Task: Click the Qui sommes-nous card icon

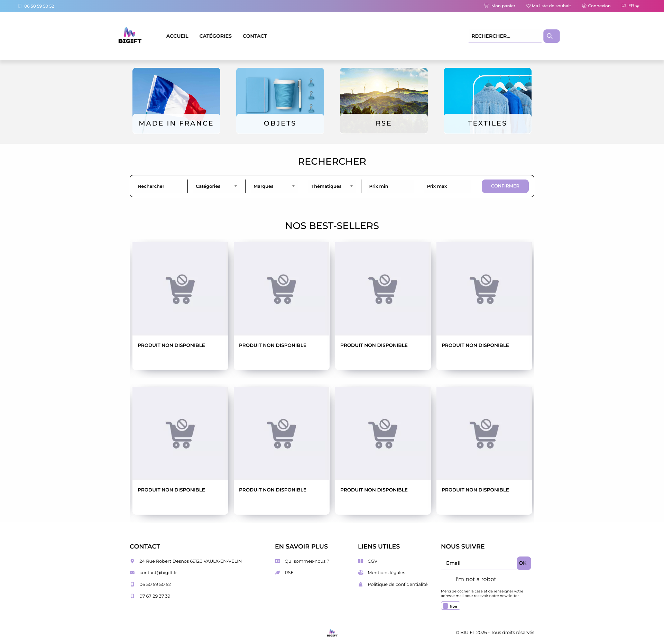Action: (x=277, y=561)
